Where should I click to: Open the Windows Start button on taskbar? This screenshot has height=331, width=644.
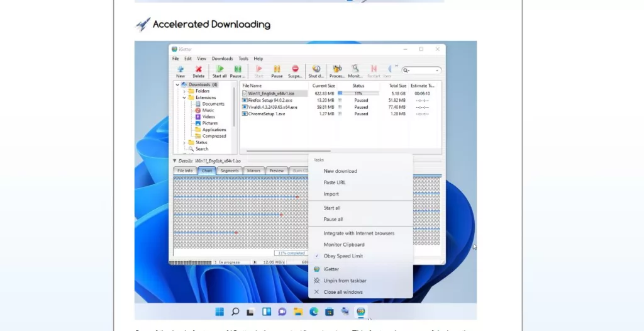coord(219,311)
